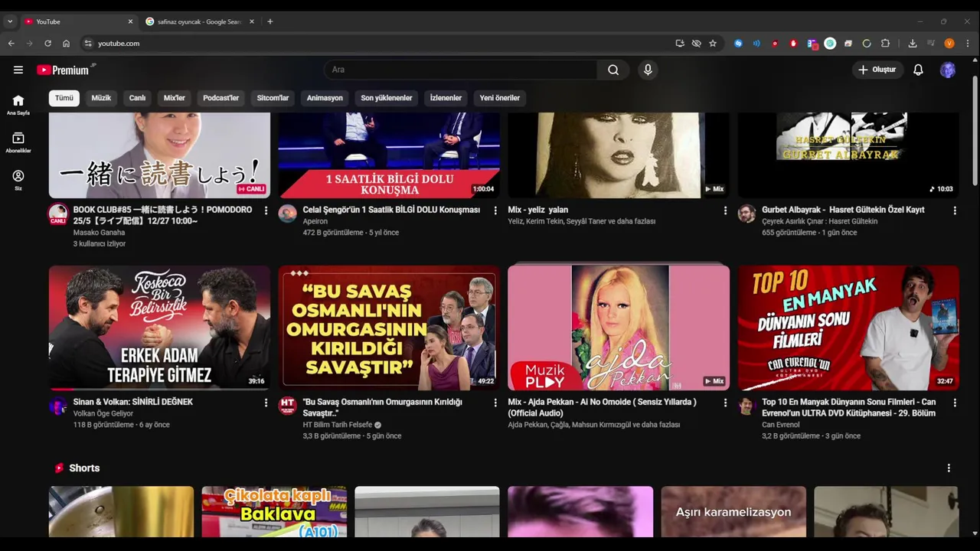The width and height of the screenshot is (980, 551).
Task: Open the Çikolata kaplı Baklava short
Action: tap(274, 512)
